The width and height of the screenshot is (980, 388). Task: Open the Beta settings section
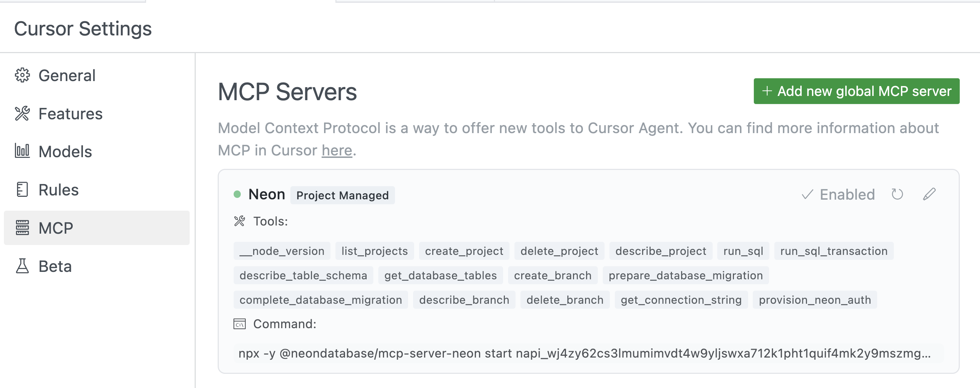pyautogui.click(x=55, y=266)
